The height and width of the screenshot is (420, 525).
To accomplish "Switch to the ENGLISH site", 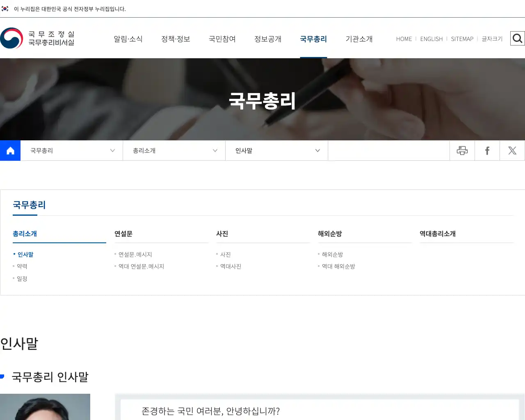I will point(431,39).
